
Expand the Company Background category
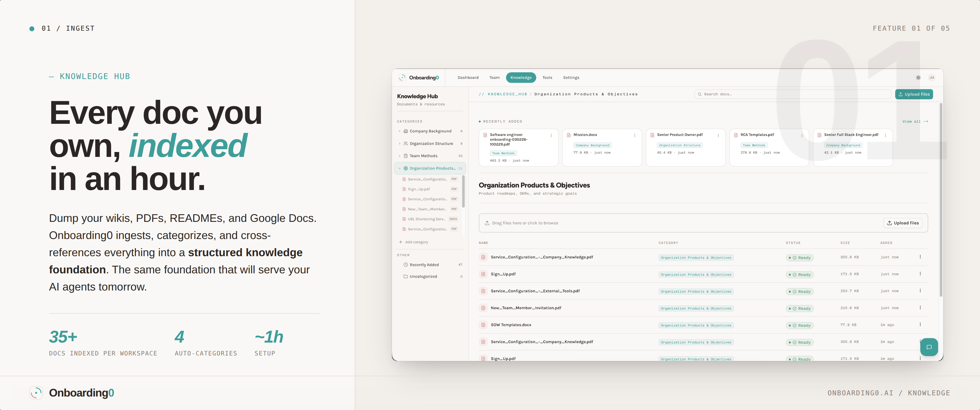pyautogui.click(x=399, y=131)
